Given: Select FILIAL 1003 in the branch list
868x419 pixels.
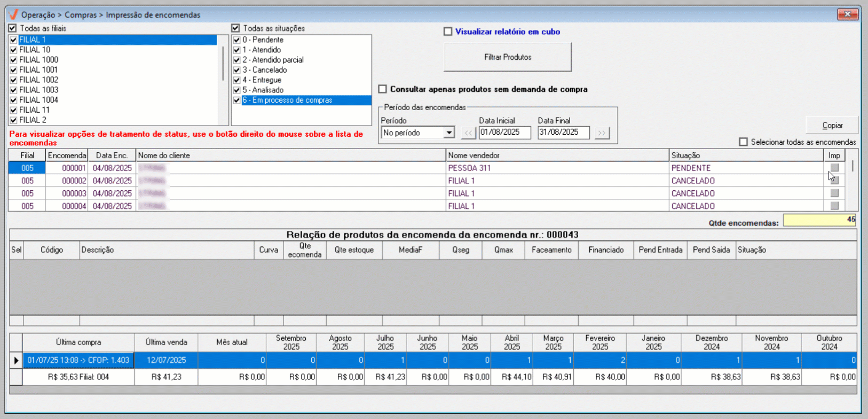Looking at the screenshot, I should 39,90.
